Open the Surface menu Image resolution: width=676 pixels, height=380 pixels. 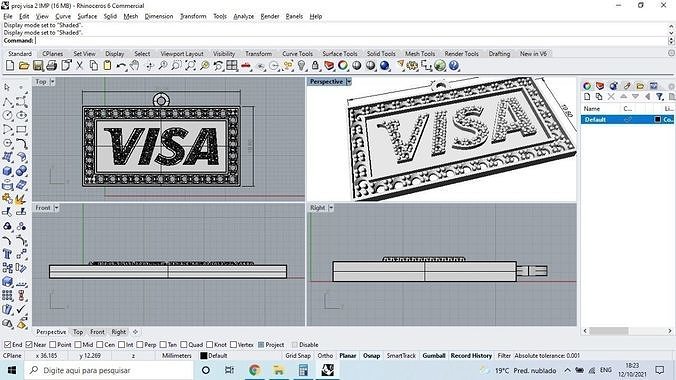point(87,16)
